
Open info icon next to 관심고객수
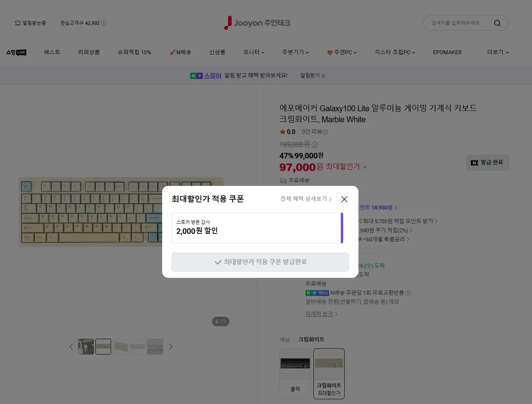coord(104,23)
